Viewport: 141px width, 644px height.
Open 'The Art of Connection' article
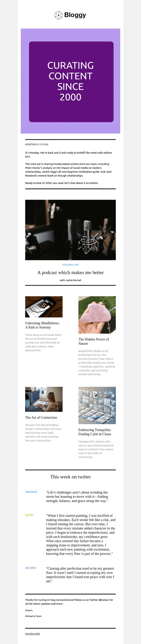pos(41,417)
